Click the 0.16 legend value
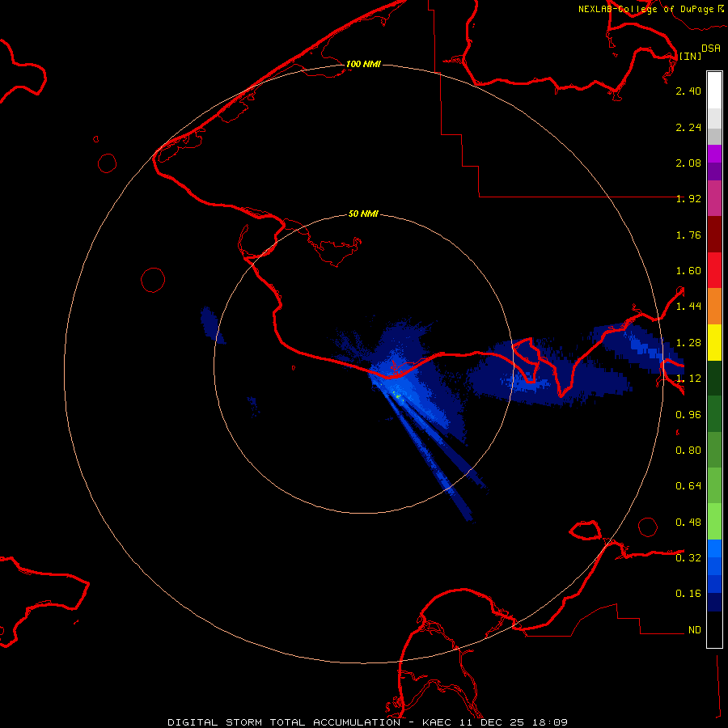Screen dimensions: 728x728 click(688, 594)
